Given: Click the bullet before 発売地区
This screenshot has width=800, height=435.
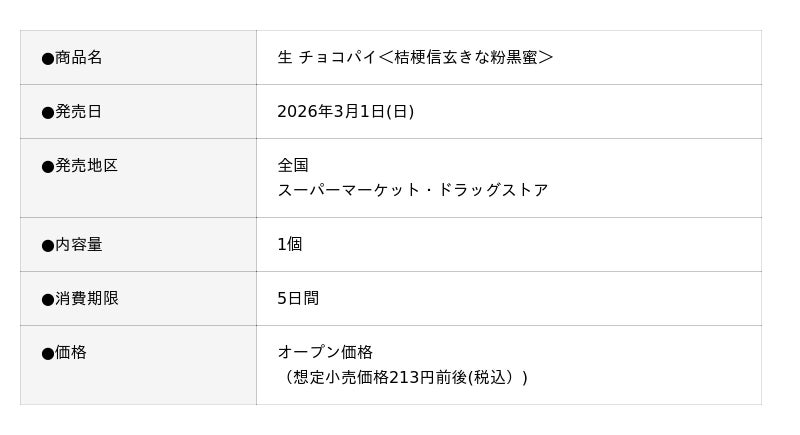Looking at the screenshot, I should (x=47, y=166).
